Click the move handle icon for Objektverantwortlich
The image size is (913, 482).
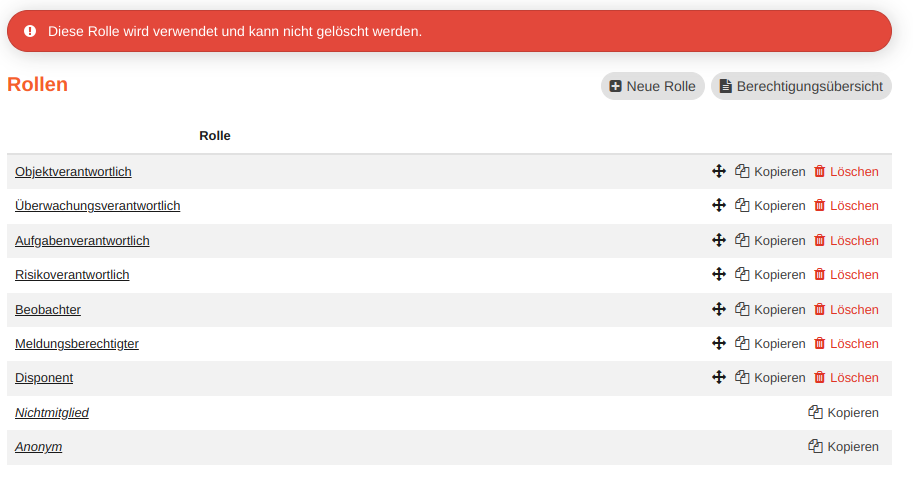click(x=718, y=171)
